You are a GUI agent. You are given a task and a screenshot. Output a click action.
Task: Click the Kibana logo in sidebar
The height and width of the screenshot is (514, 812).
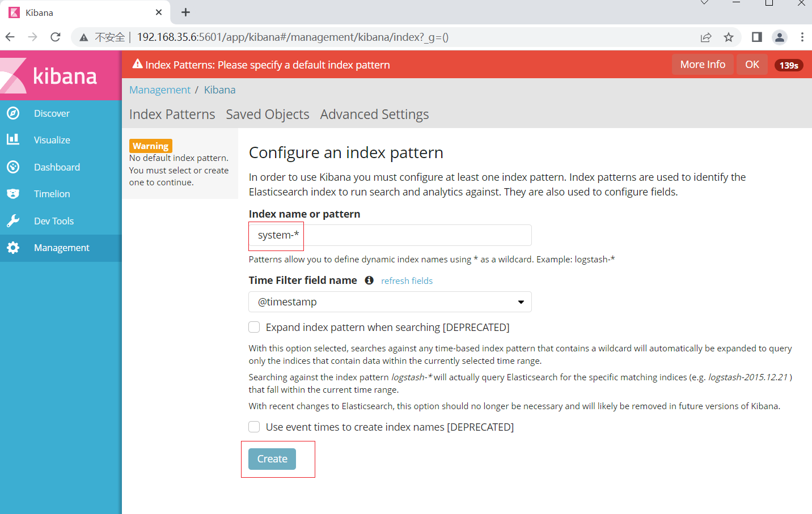click(x=61, y=75)
